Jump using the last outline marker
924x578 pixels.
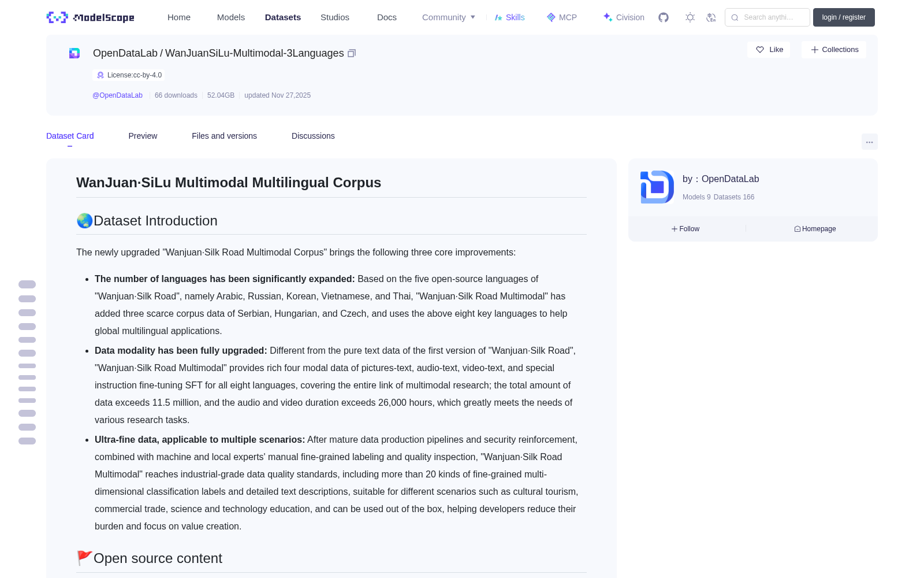tap(27, 441)
